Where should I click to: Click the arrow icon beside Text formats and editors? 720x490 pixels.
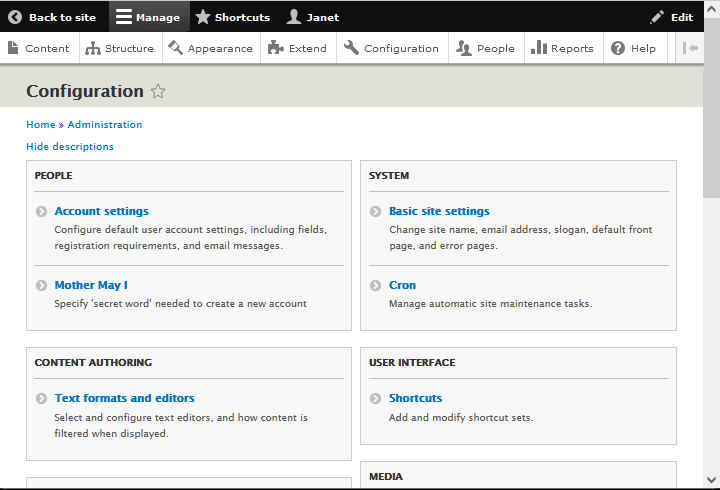(x=41, y=399)
